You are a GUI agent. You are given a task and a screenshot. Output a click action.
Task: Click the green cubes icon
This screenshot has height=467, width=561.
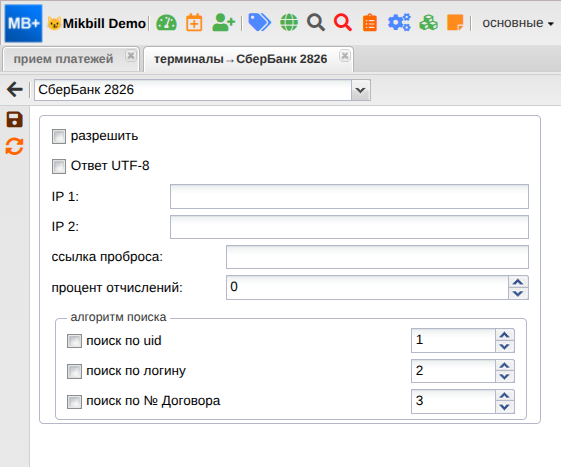pyautogui.click(x=428, y=23)
